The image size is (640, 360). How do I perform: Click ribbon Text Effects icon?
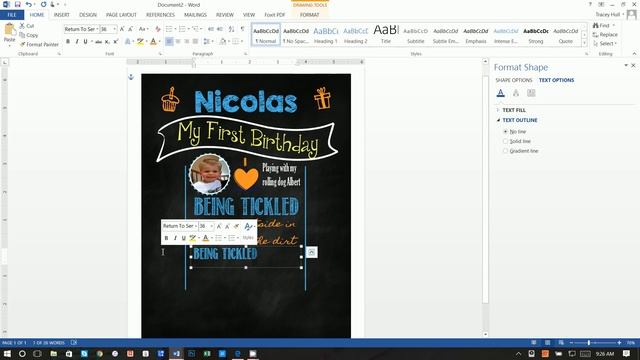[x=128, y=41]
